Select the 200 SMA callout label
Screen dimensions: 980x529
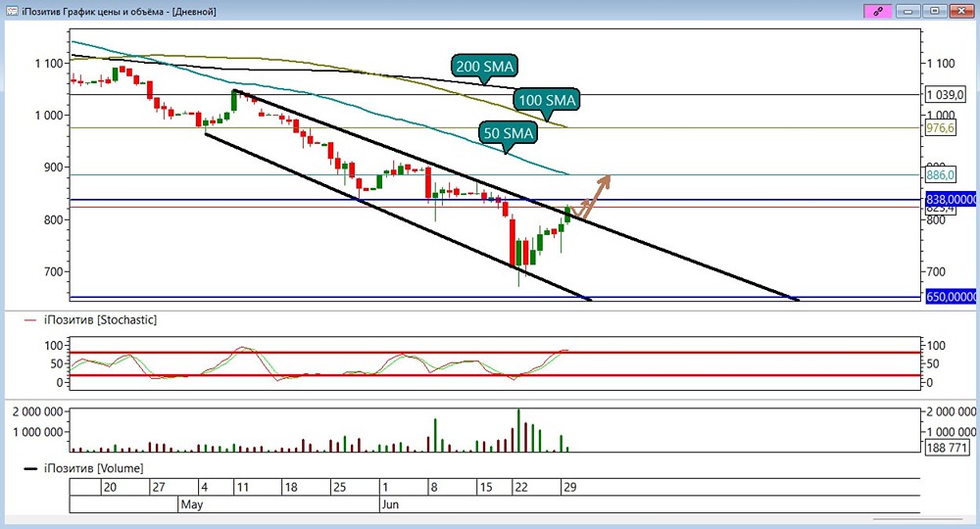pyautogui.click(x=484, y=67)
